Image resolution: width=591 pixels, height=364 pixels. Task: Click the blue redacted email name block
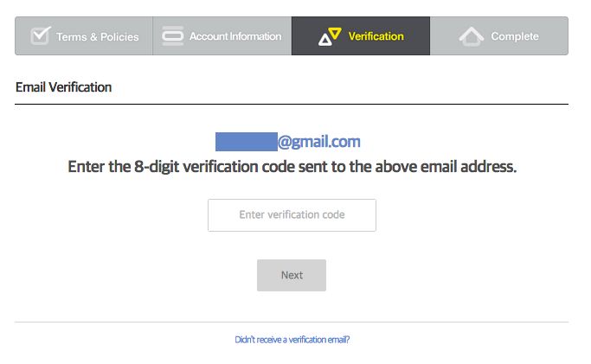point(246,142)
